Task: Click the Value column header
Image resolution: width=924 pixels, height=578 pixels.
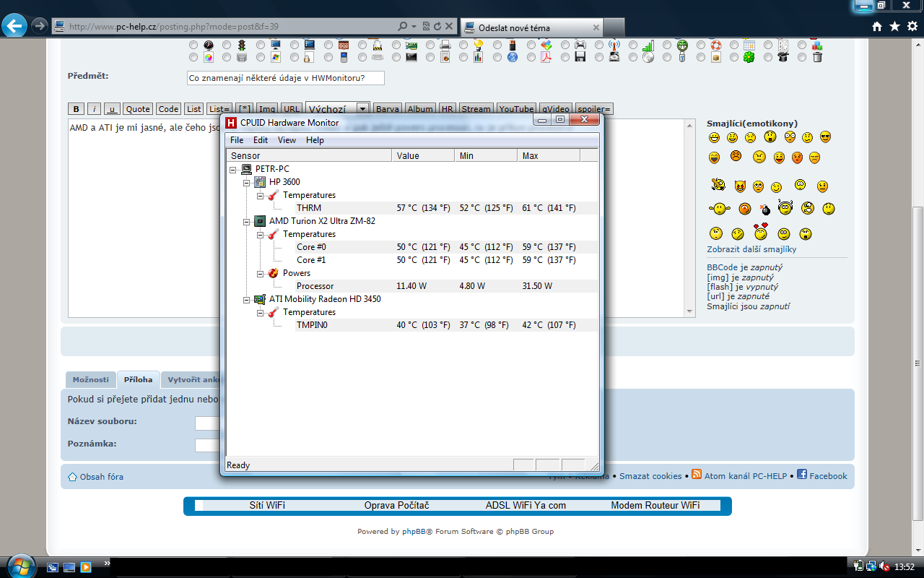Action: [424, 155]
